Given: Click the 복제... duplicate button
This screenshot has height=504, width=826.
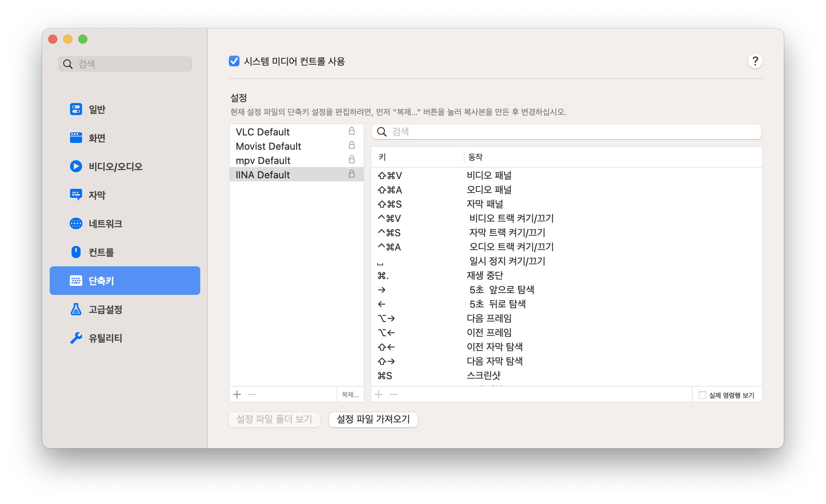Looking at the screenshot, I should coord(350,395).
